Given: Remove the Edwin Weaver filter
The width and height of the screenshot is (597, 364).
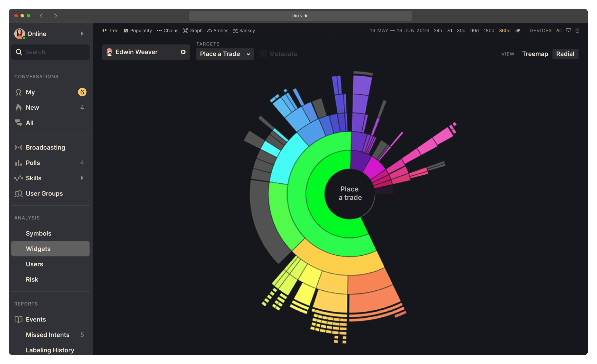Looking at the screenshot, I should [x=183, y=52].
